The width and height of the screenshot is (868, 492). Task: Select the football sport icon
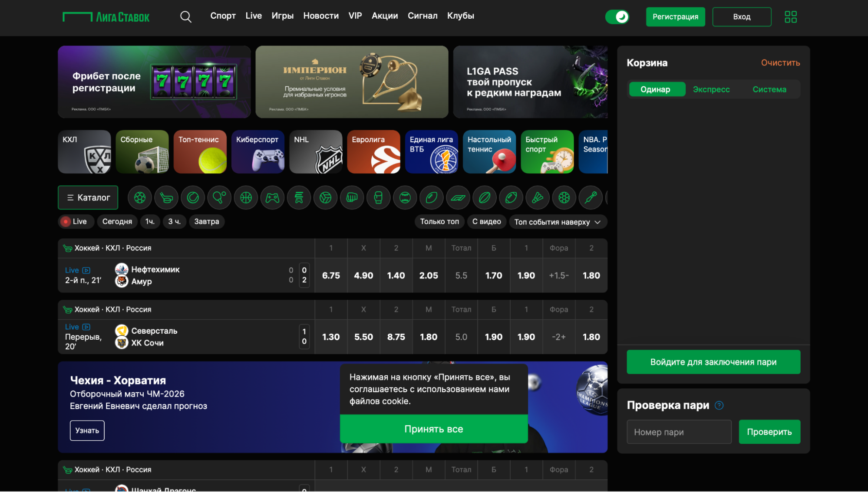[x=140, y=198]
